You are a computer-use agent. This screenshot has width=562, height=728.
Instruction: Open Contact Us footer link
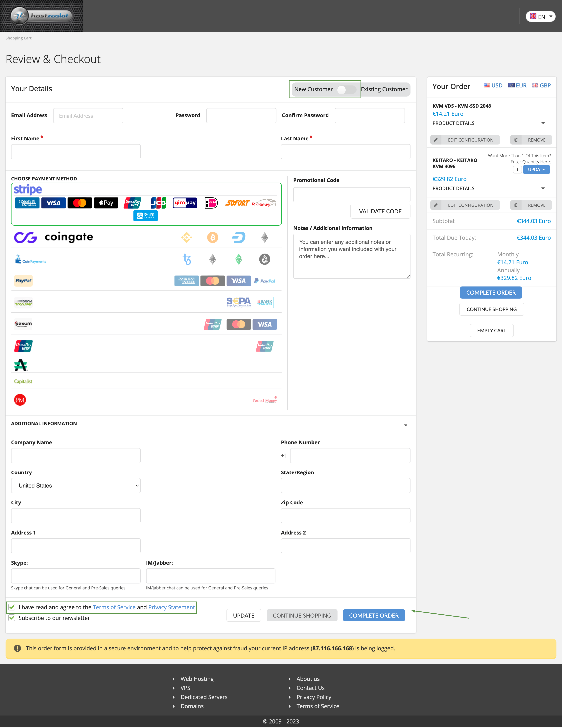310,688
